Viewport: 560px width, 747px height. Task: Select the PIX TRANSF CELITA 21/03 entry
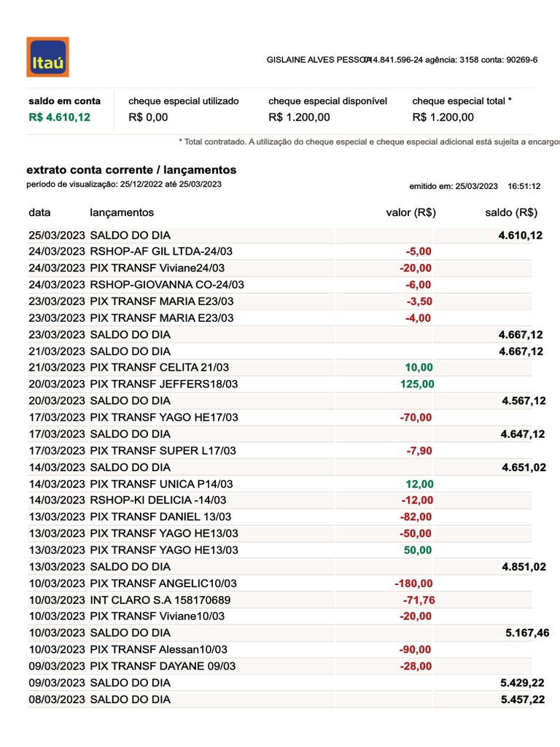[x=160, y=367]
